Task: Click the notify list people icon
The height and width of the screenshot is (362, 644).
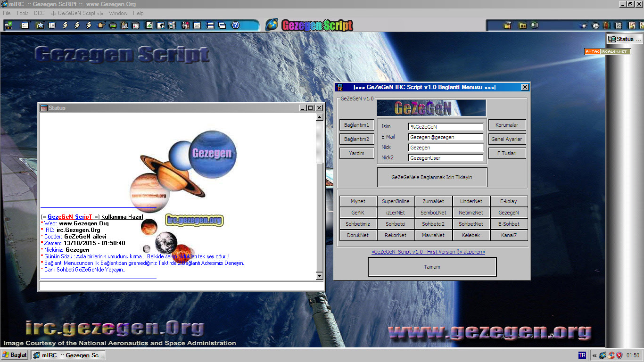Action: pyautogui.click(x=185, y=25)
